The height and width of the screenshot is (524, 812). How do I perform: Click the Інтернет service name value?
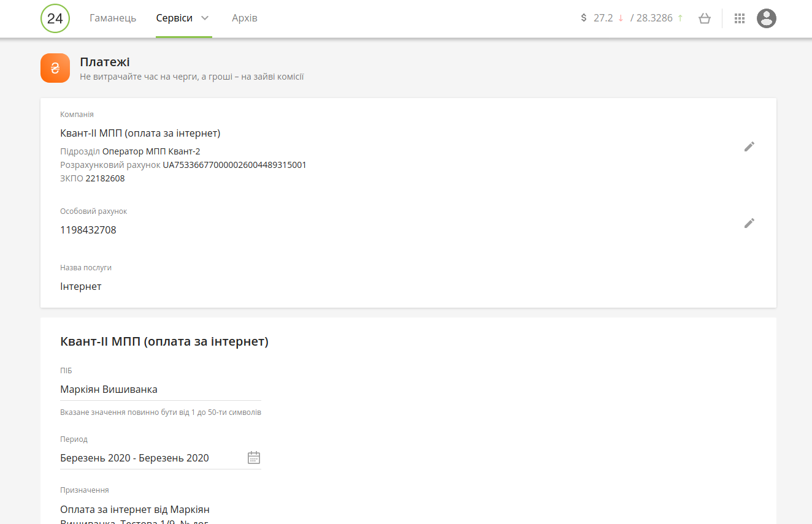[x=81, y=287]
